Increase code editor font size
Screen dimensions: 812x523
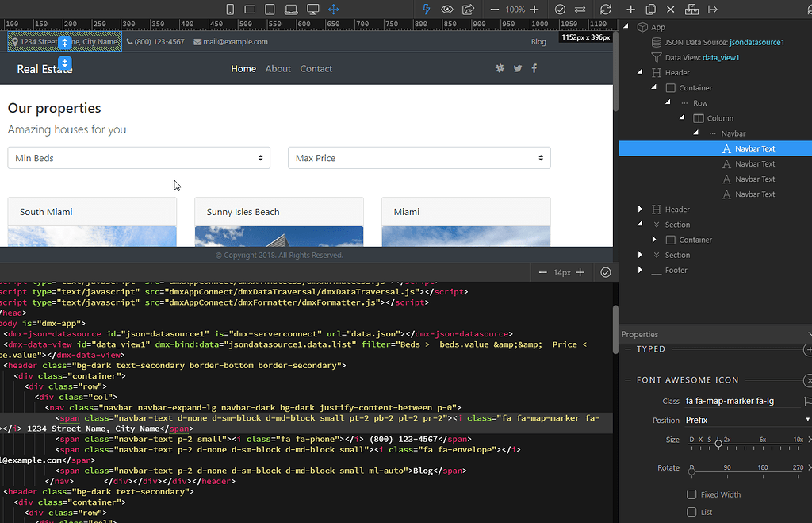(580, 273)
